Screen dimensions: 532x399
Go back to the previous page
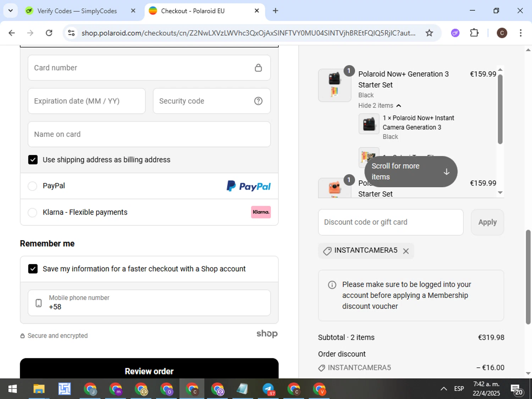[x=12, y=33]
